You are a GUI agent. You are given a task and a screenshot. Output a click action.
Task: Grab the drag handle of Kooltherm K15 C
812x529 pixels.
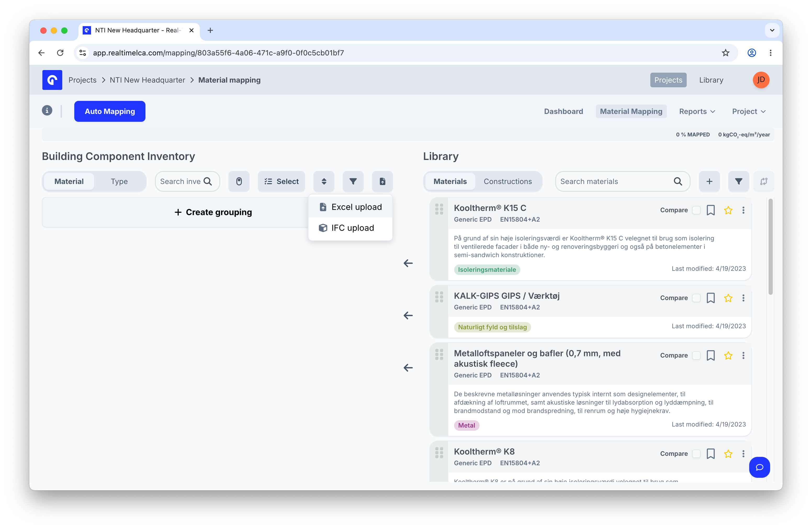[439, 209]
